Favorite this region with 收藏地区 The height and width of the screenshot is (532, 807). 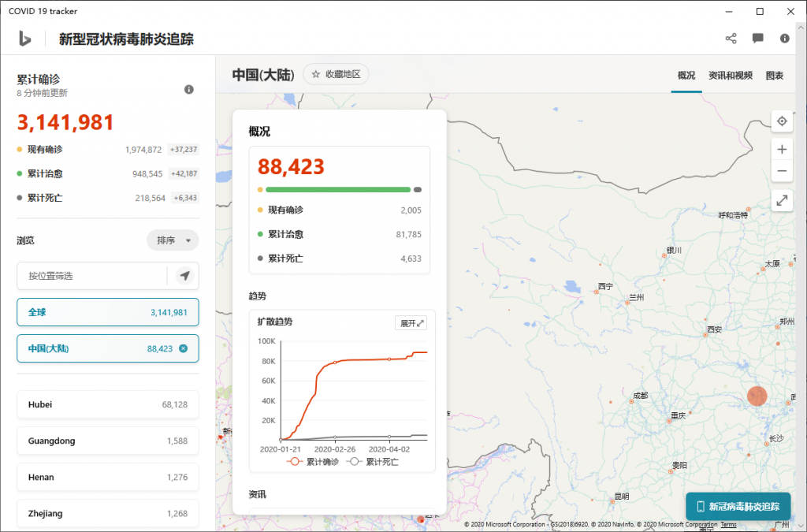336,74
